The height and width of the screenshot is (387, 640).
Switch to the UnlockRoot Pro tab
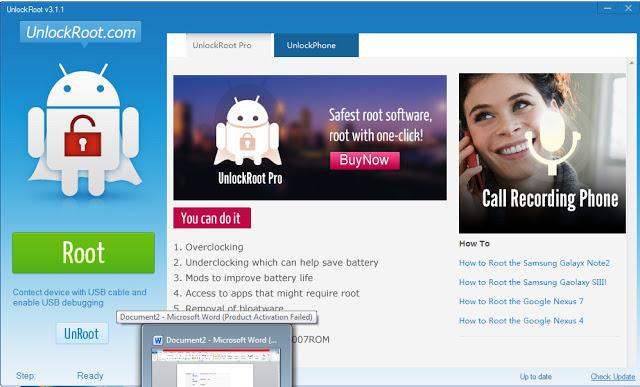click(x=222, y=45)
